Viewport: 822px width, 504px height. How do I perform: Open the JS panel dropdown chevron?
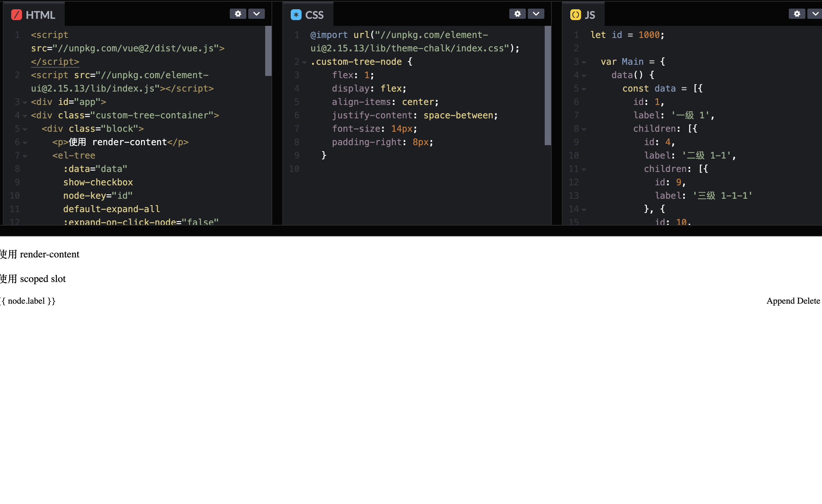[816, 14]
